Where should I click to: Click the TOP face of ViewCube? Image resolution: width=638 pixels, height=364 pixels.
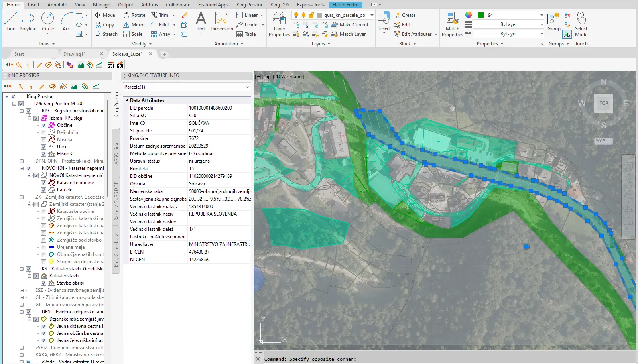coord(603,103)
